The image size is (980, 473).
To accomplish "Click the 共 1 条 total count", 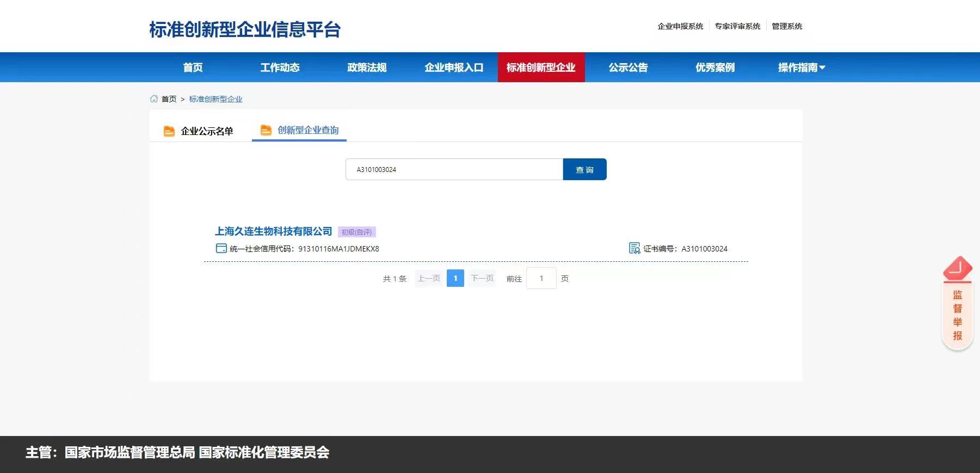I will point(395,279).
